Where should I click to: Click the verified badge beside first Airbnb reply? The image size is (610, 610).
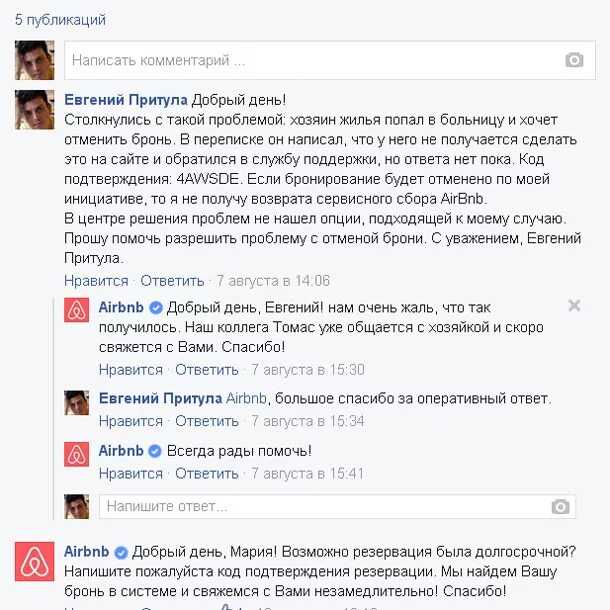(156, 308)
